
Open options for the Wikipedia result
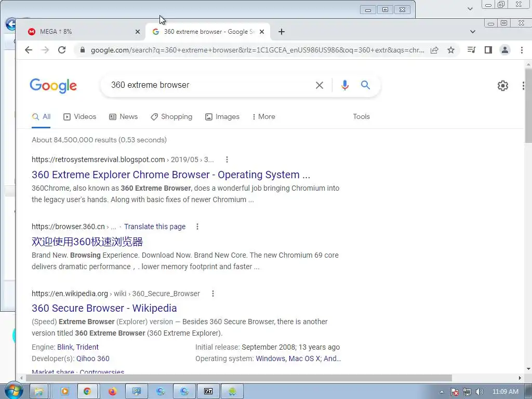[x=213, y=294]
